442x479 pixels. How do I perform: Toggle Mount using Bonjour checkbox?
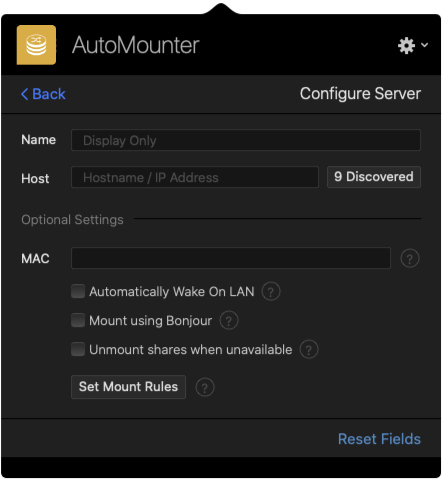[x=78, y=320]
